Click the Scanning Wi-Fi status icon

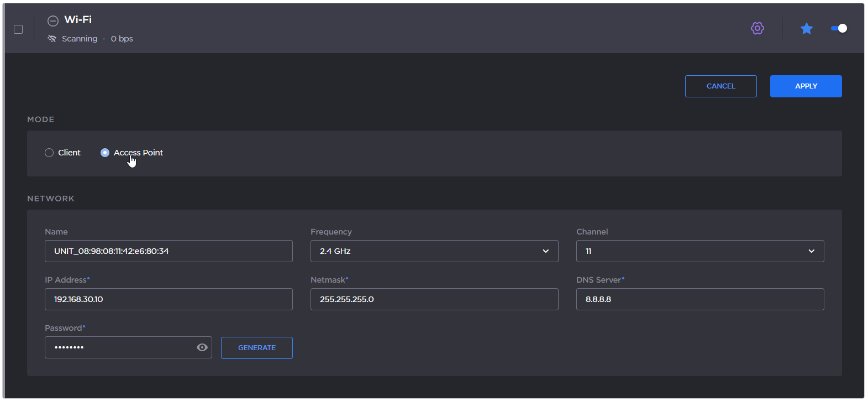coord(52,39)
